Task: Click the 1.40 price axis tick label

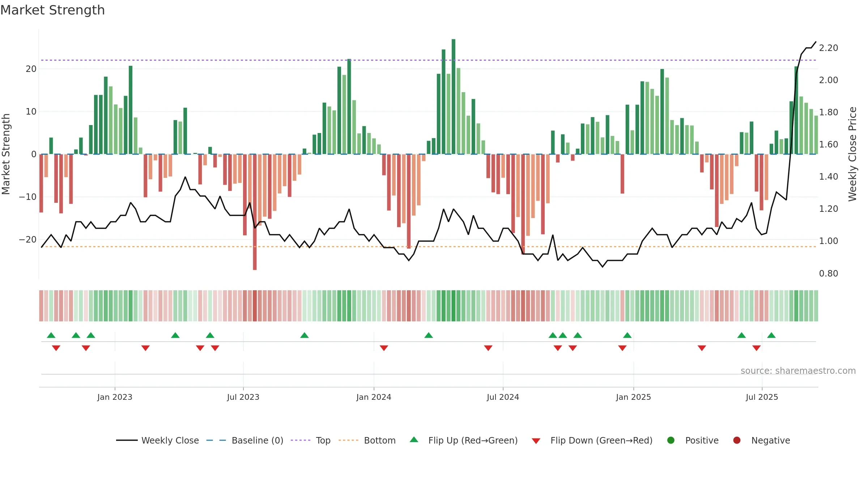Action: point(829,176)
